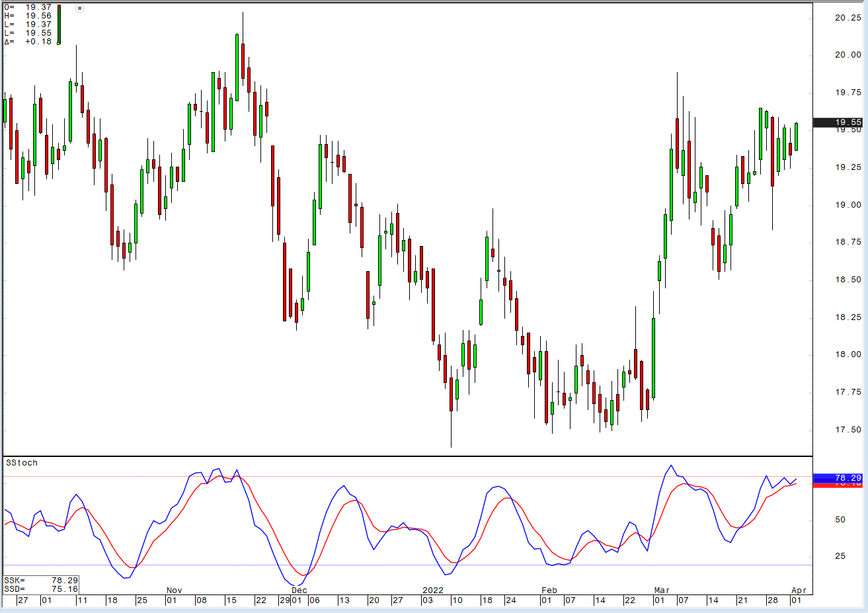Click the 06 date tick on time axis
Screen dimensions: 868x613
click(314, 600)
